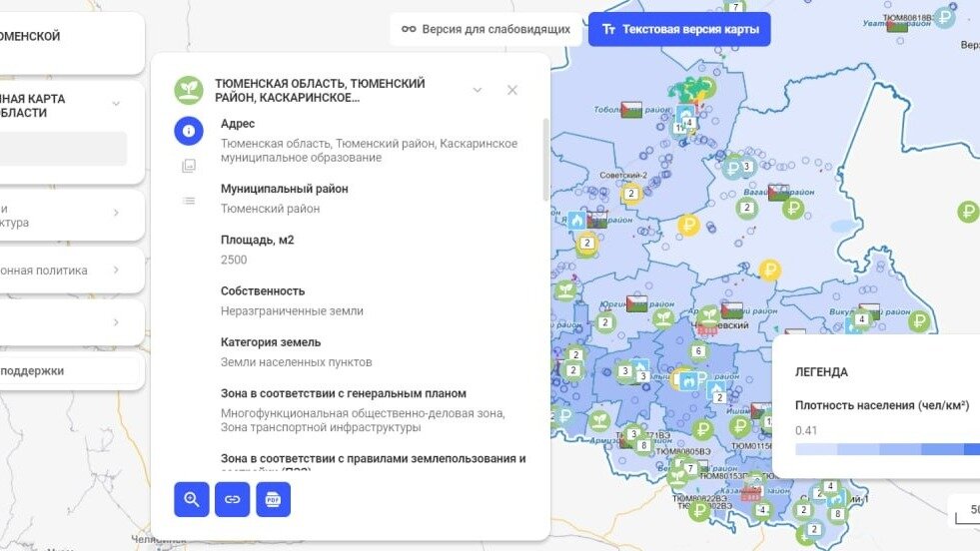Click the details panel vertical scrollbar
Screen dimensions: 980x551
coord(545,160)
